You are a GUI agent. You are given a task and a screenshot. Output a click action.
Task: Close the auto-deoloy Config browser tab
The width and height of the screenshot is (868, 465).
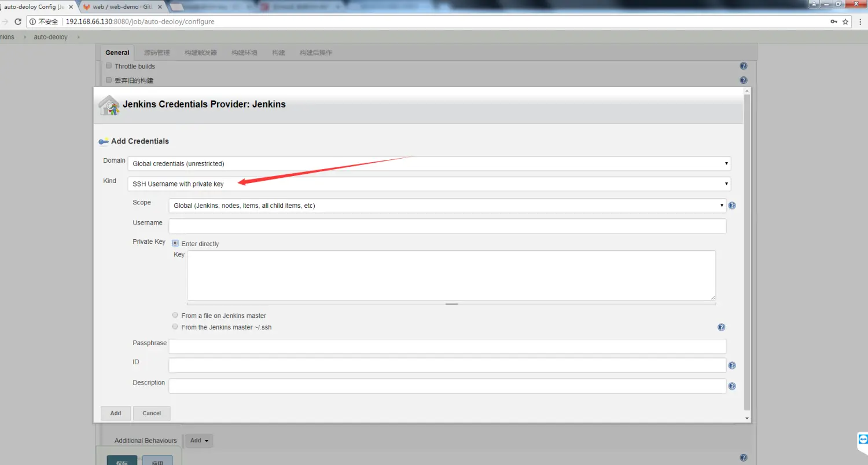click(x=71, y=7)
